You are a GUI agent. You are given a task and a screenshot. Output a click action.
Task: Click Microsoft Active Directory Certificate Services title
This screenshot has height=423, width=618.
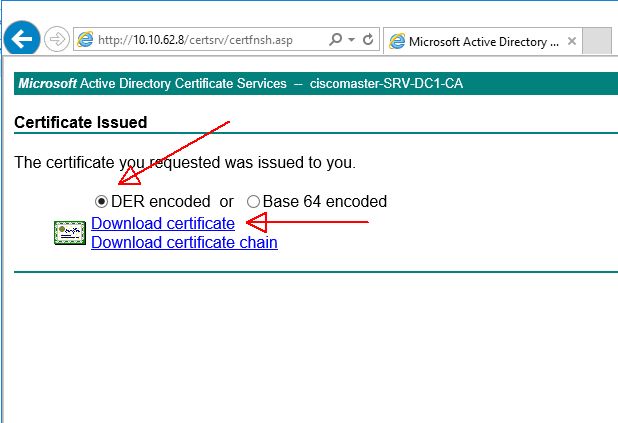tap(153, 83)
